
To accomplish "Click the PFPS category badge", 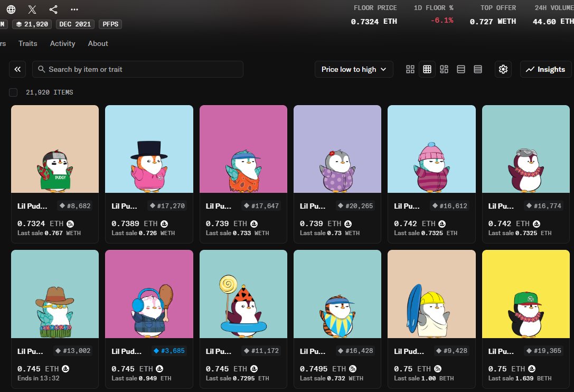I will (110, 24).
